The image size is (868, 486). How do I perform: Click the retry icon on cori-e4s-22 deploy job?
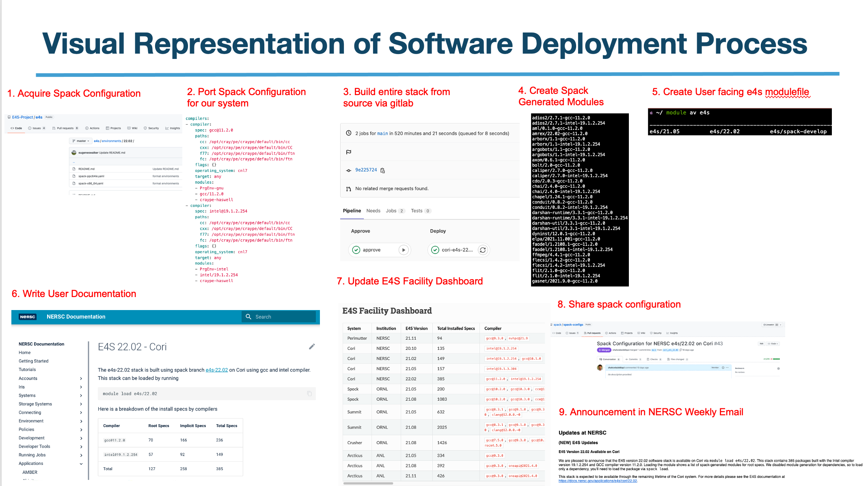click(x=483, y=250)
